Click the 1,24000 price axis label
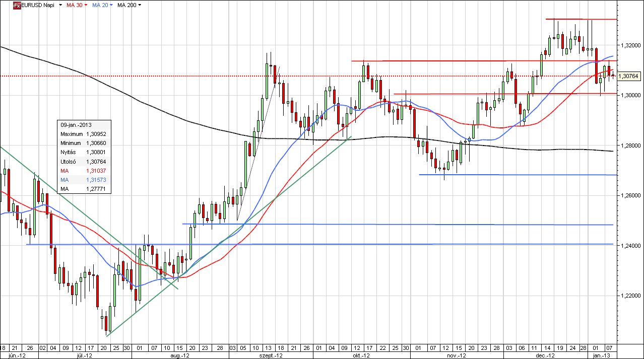This screenshot has width=644, height=359. pyautogui.click(x=630, y=246)
